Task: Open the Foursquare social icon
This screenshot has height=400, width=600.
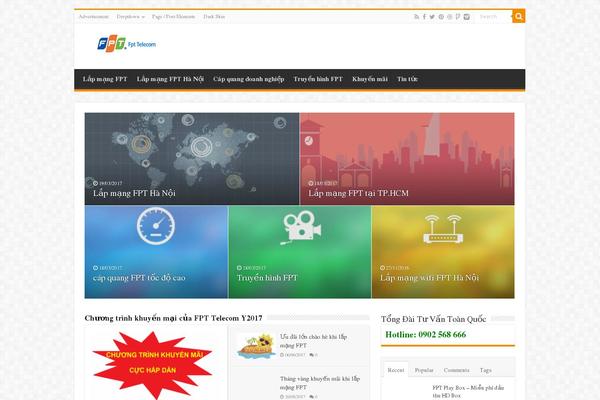Action: tap(458, 17)
